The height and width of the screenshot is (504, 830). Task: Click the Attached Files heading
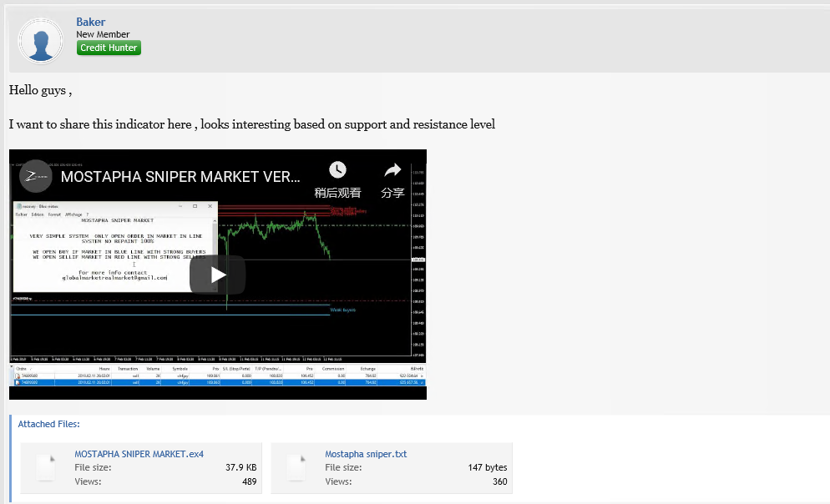point(48,424)
